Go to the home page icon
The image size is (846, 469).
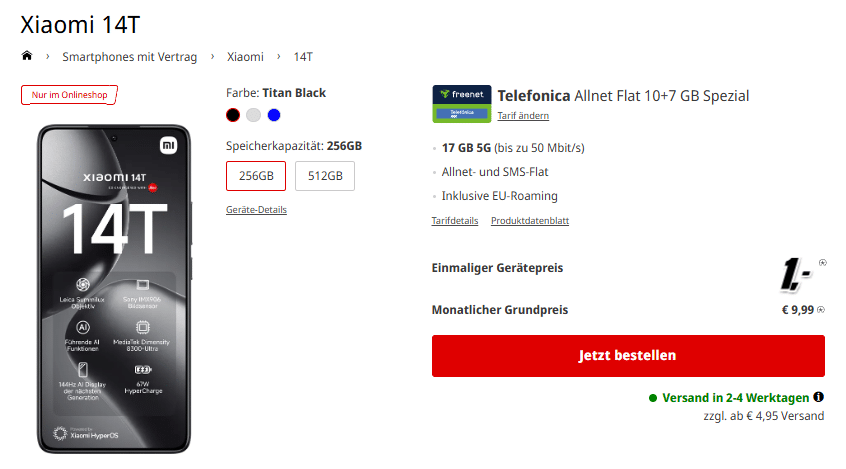[26, 56]
